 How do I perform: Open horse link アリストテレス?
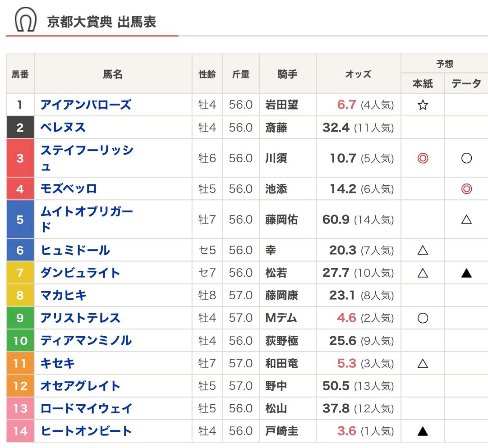point(80,318)
